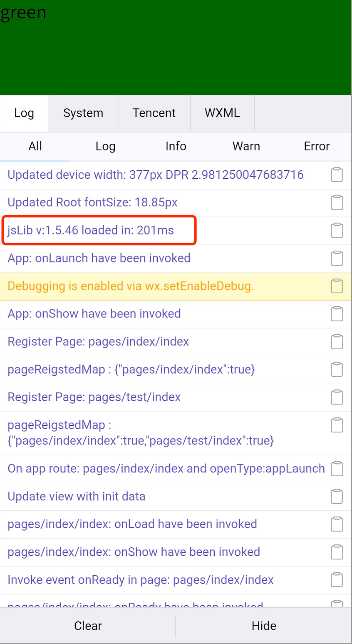The height and width of the screenshot is (644, 352).
Task: Copy the 'Update view with init data' entry
Action: point(337,497)
